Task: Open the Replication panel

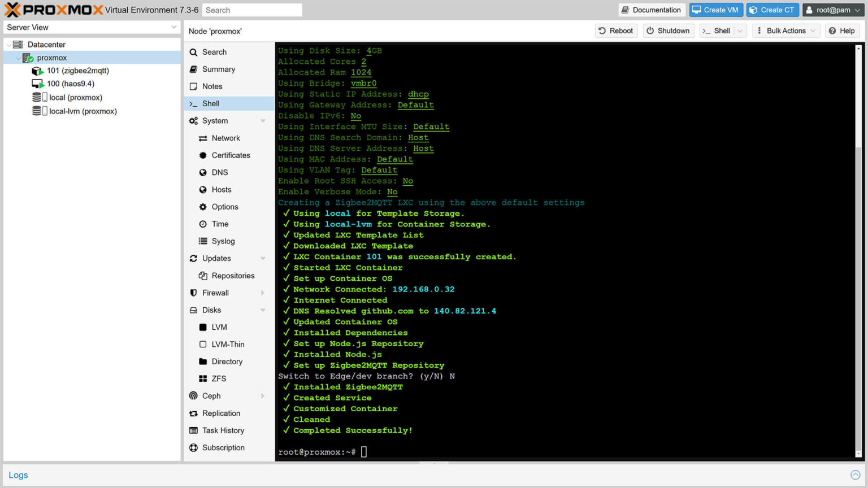Action: (221, 413)
